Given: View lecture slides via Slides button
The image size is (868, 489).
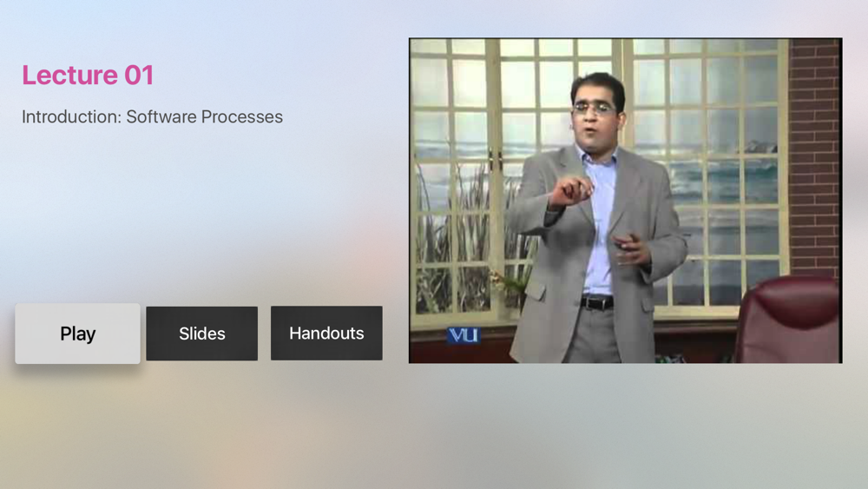Looking at the screenshot, I should tap(202, 334).
